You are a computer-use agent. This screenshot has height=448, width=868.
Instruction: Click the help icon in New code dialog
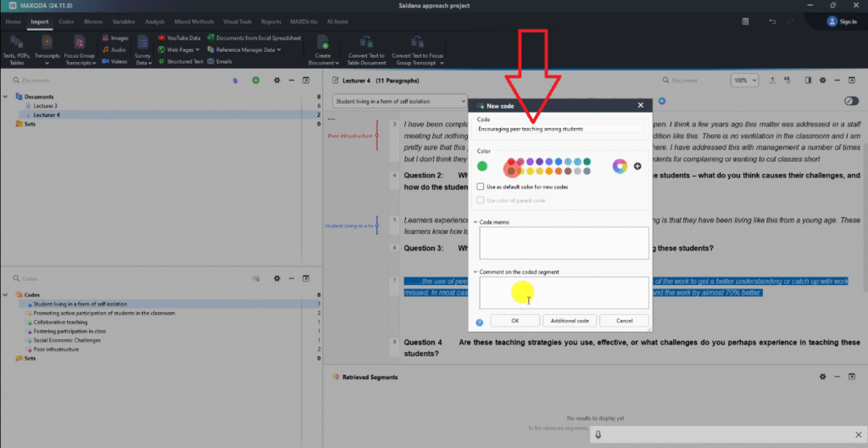click(x=480, y=322)
